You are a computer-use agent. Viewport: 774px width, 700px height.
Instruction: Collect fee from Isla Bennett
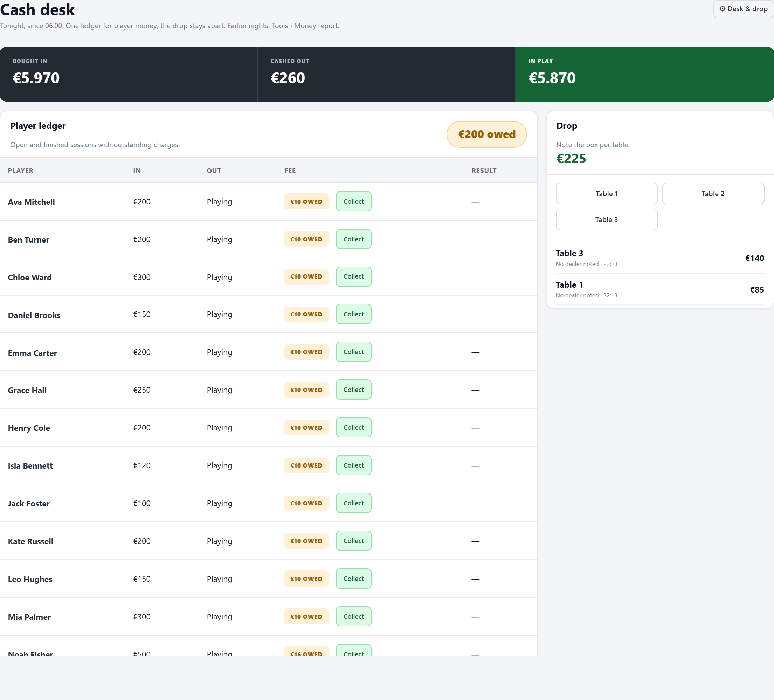click(353, 465)
